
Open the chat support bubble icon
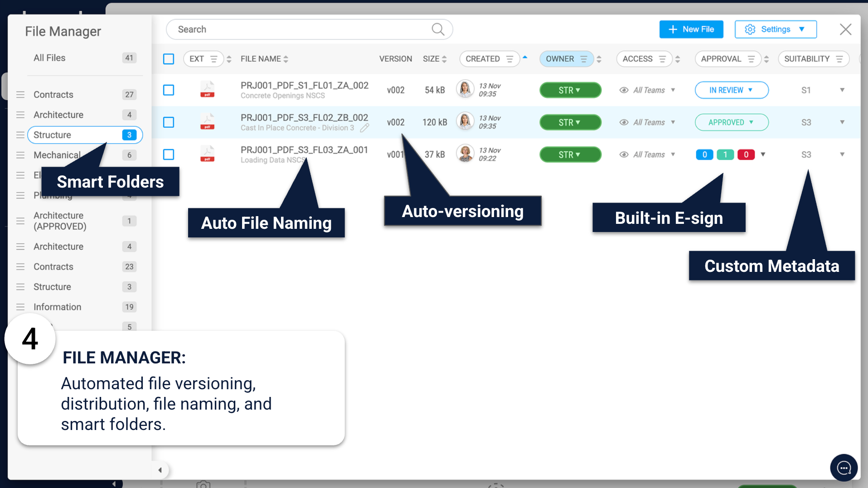click(x=844, y=468)
